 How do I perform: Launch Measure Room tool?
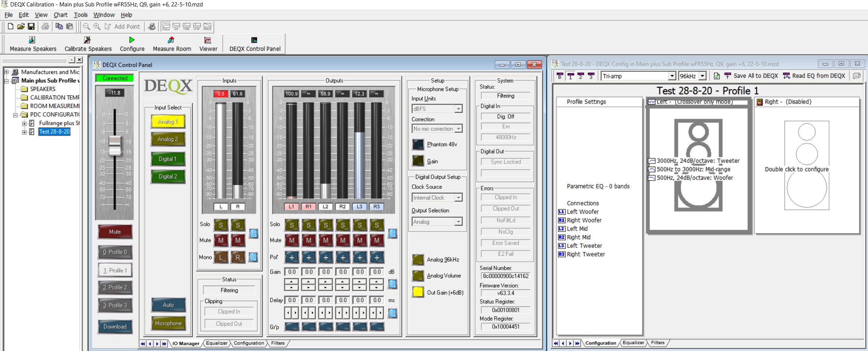(172, 44)
